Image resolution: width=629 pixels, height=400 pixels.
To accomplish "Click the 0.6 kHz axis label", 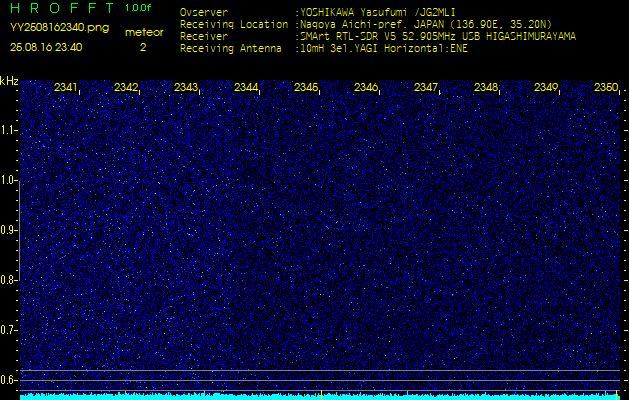I will click(8, 380).
